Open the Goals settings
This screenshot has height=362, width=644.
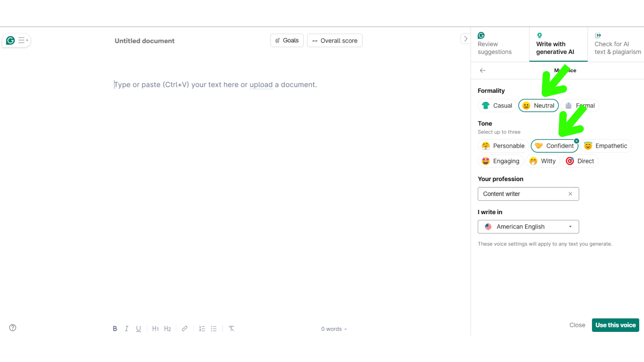pyautogui.click(x=287, y=41)
